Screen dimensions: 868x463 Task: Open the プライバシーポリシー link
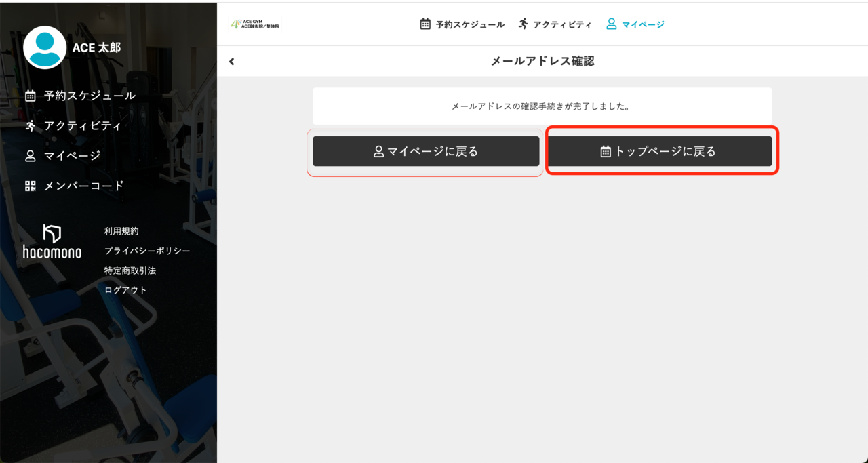pyautogui.click(x=147, y=251)
